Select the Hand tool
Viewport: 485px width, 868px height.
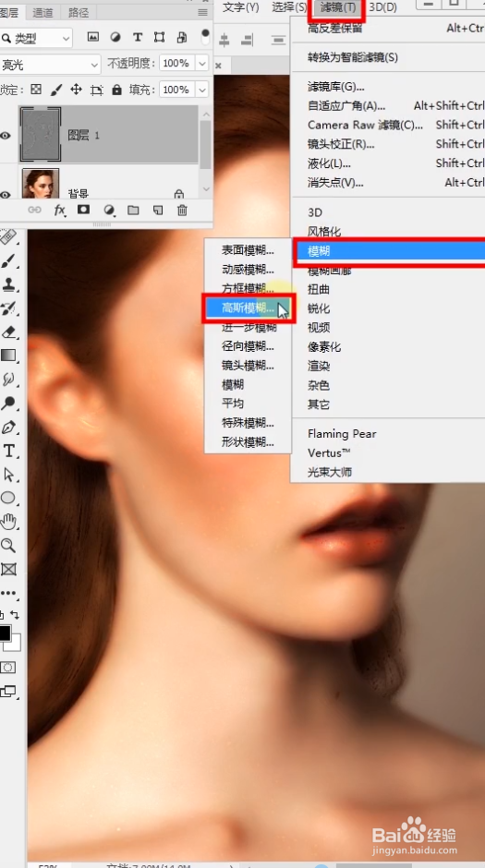click(7, 522)
